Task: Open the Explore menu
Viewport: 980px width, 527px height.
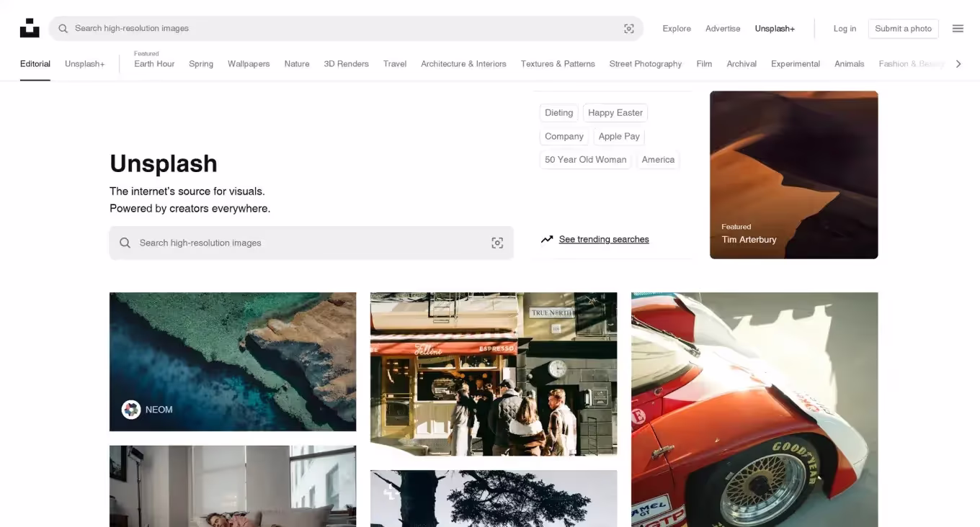Action: coord(677,29)
